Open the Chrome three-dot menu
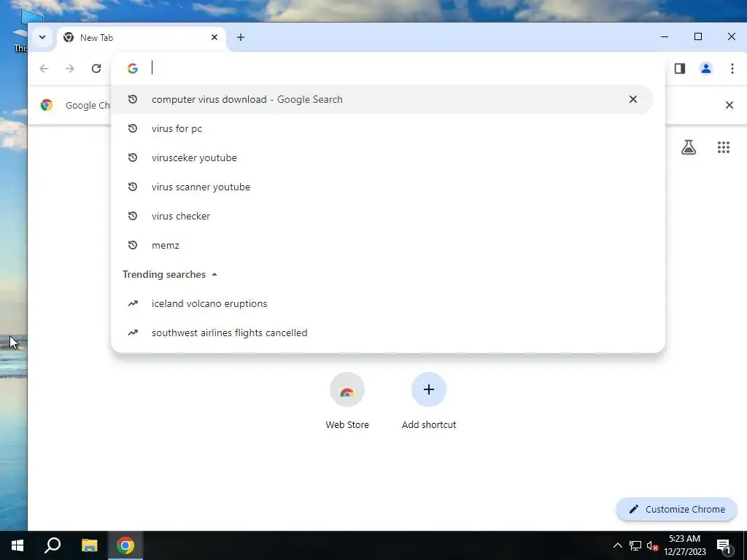 732,69
